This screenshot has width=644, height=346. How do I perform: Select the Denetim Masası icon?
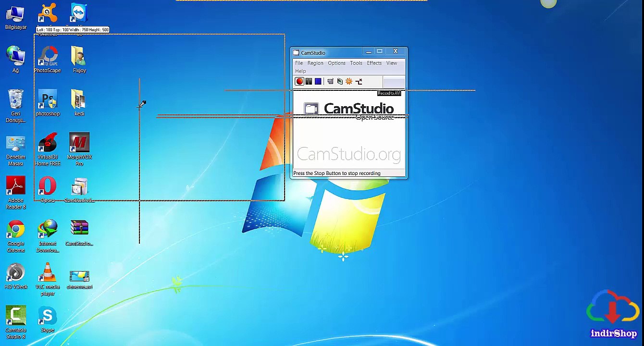click(16, 151)
